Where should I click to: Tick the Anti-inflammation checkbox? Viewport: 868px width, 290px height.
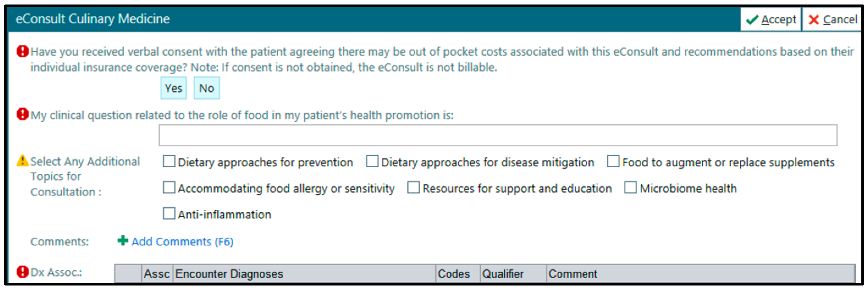[x=169, y=213]
